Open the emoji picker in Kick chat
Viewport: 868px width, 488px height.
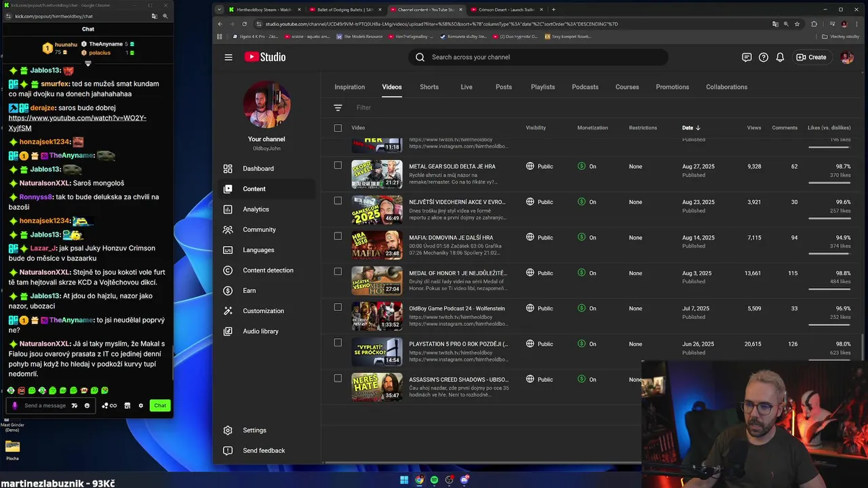coord(87,405)
